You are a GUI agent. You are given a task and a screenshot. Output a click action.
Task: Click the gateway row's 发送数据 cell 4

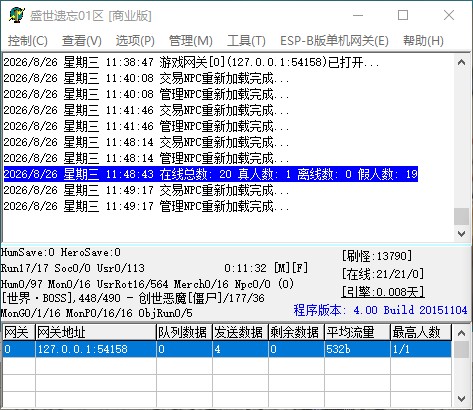[x=240, y=349]
